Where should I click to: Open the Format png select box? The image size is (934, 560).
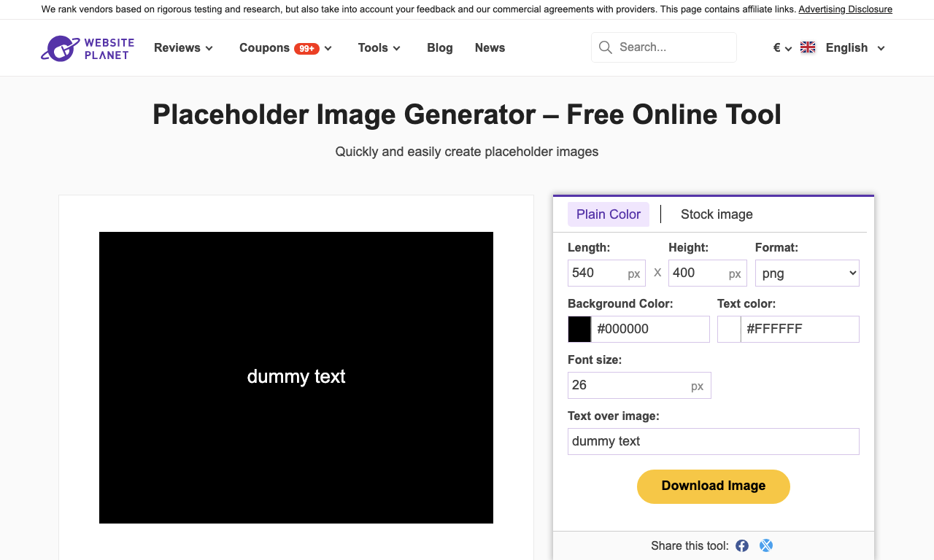coord(807,273)
